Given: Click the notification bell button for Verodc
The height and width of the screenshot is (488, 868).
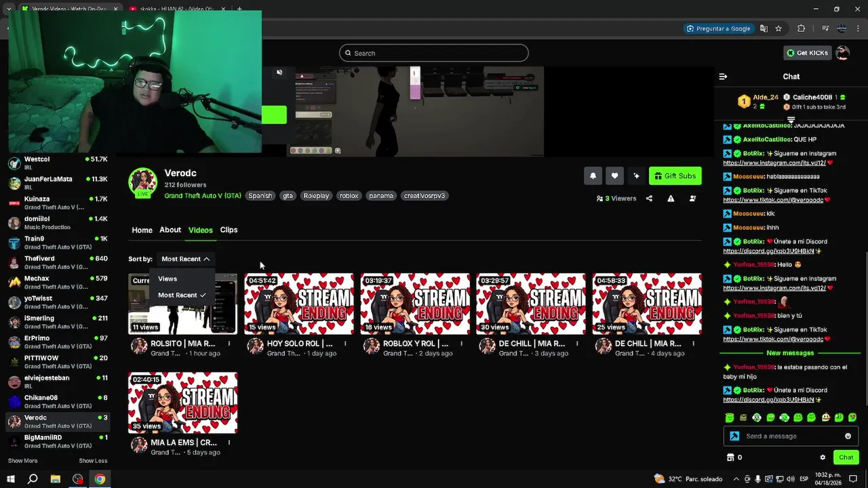Looking at the screenshot, I should (x=593, y=176).
